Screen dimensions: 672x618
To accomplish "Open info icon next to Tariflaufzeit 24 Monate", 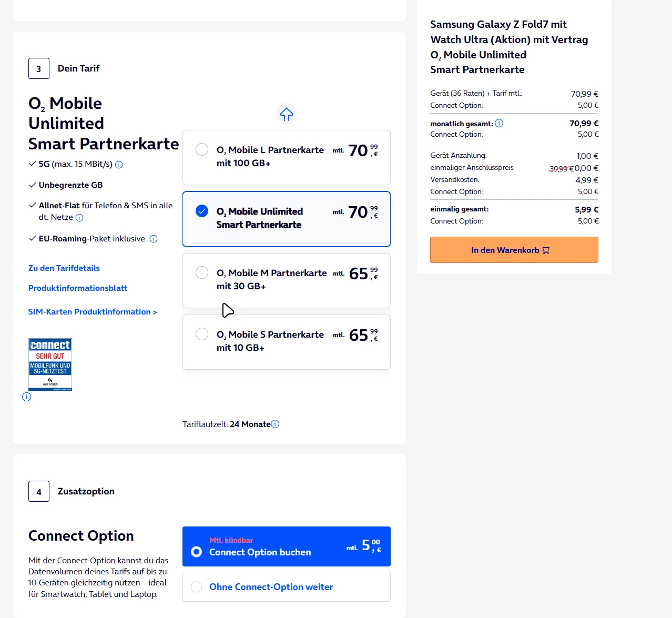I will pyautogui.click(x=275, y=424).
